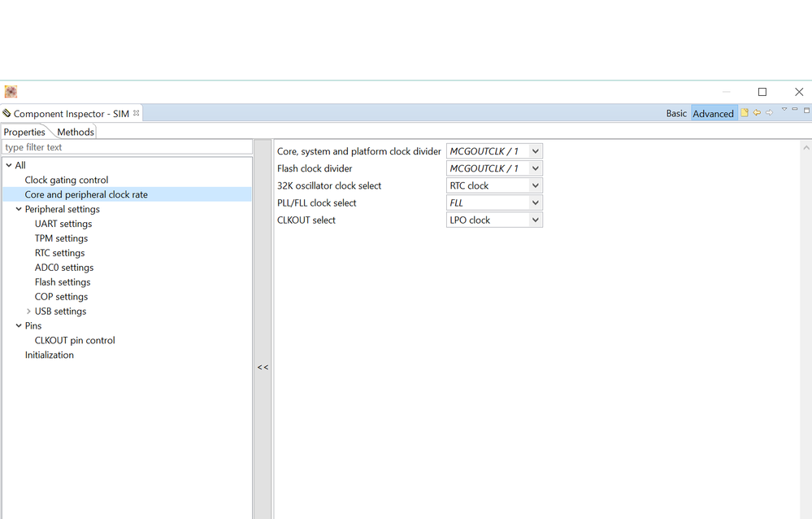
Task: Select the Component Inspector - SIM tab
Action: click(72, 114)
